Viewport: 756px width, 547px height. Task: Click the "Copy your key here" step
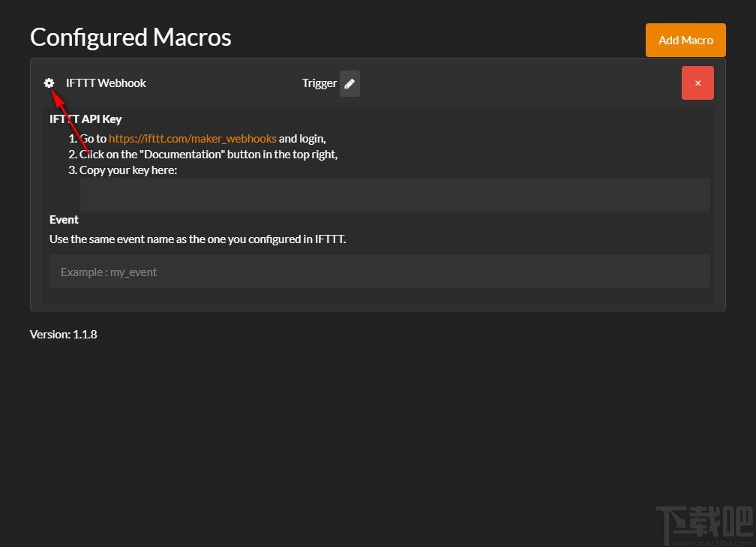[x=127, y=170]
